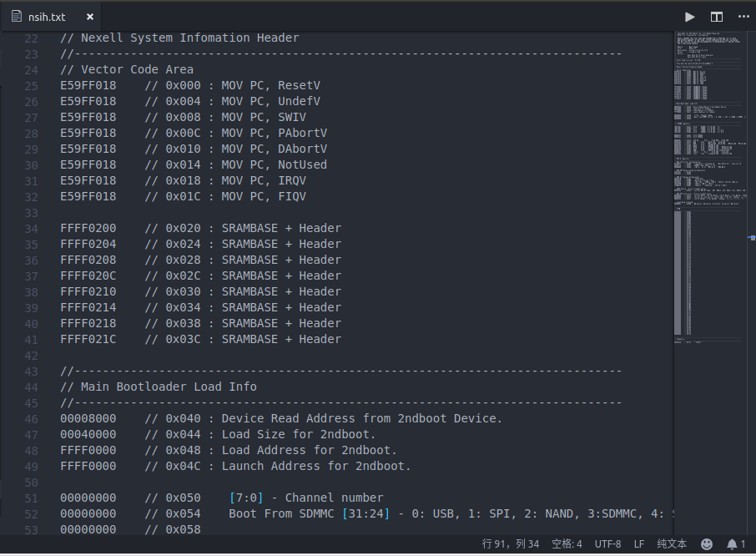Click the value 00008000

point(88,418)
